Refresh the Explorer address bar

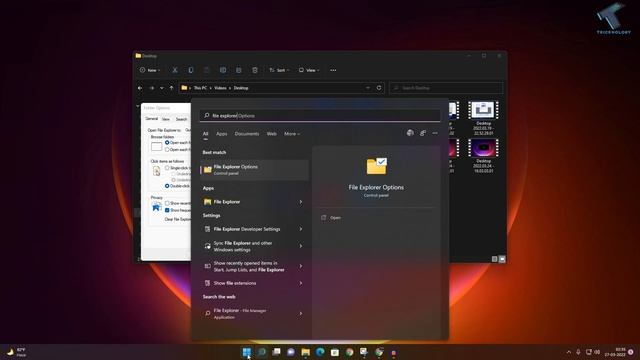[379, 88]
